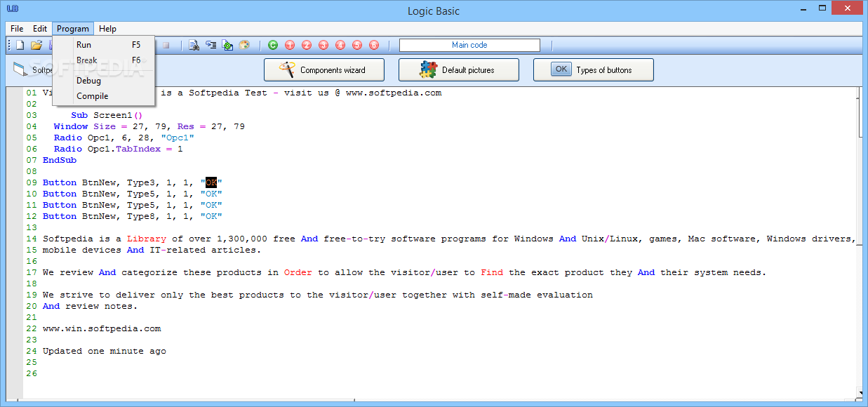Click the Open folder toolbar icon
This screenshot has height=407, width=868.
coord(36,45)
